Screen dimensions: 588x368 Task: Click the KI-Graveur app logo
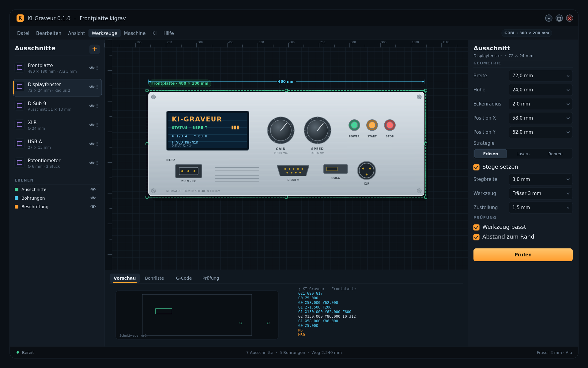click(20, 18)
